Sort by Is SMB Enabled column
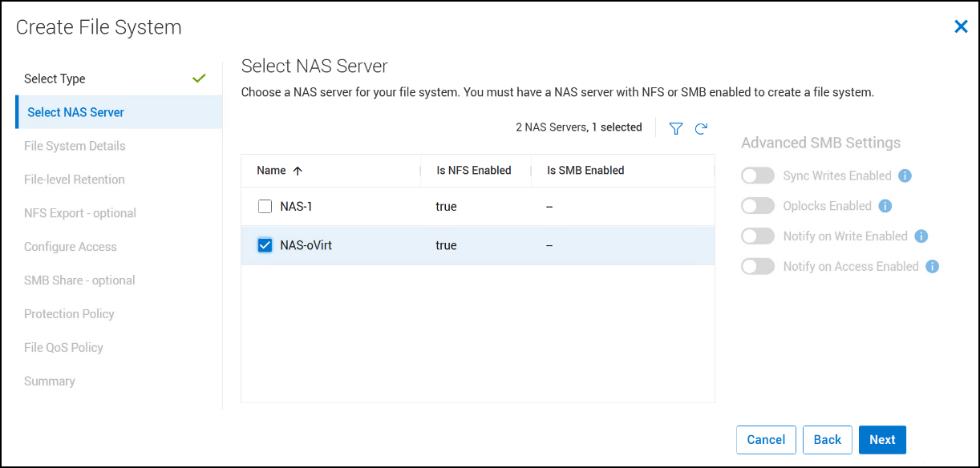Viewport: 980px width, 468px height. point(585,171)
